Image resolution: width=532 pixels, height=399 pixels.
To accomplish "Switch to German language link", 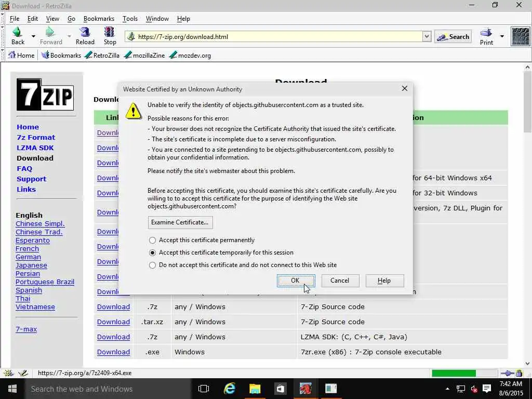I will 28,257.
